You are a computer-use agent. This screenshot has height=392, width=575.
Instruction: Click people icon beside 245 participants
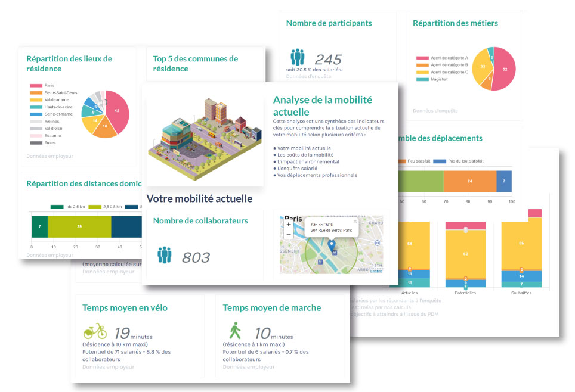(297, 58)
